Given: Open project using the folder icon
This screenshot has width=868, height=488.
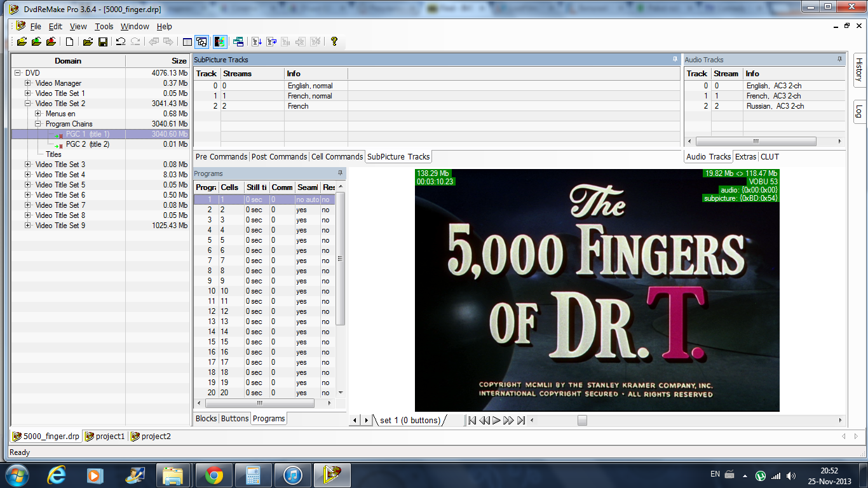Looking at the screenshot, I should click(x=88, y=42).
